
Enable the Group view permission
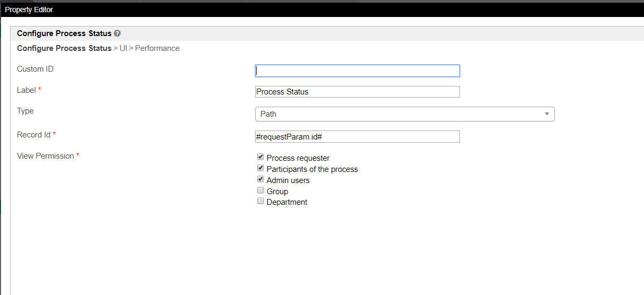tap(260, 190)
